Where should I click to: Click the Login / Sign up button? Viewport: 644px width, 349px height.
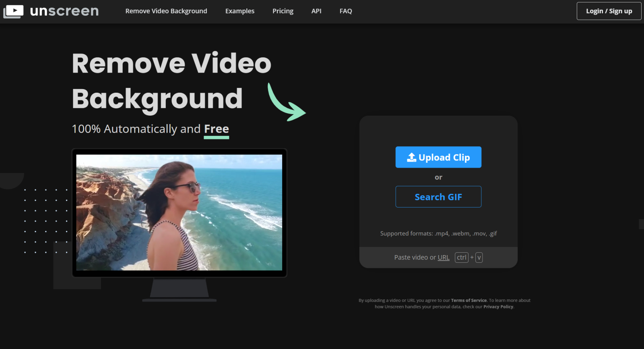(609, 11)
